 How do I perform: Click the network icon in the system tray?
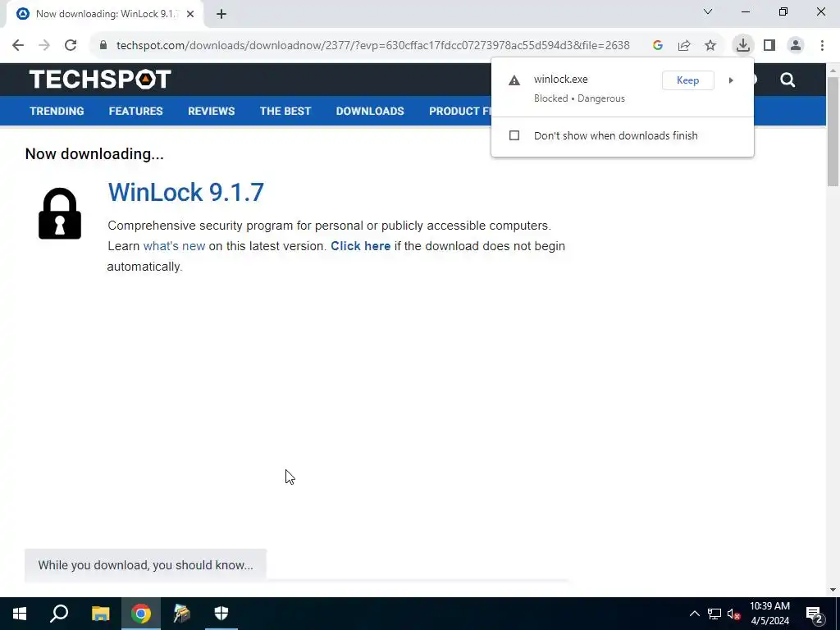point(714,614)
